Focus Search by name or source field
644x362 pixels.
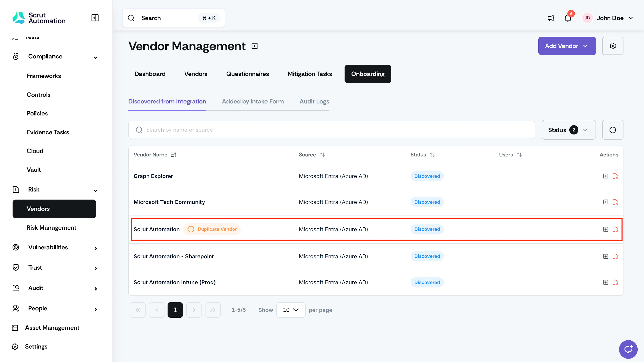pos(332,130)
